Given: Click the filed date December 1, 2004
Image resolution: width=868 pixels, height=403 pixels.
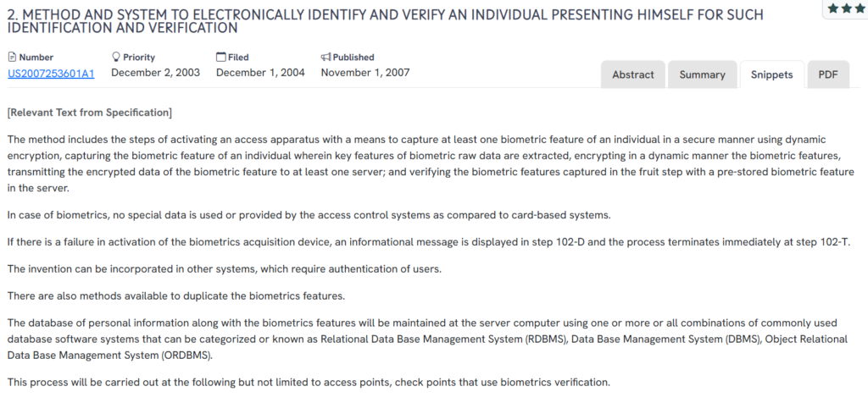Looking at the screenshot, I should coord(260,73).
